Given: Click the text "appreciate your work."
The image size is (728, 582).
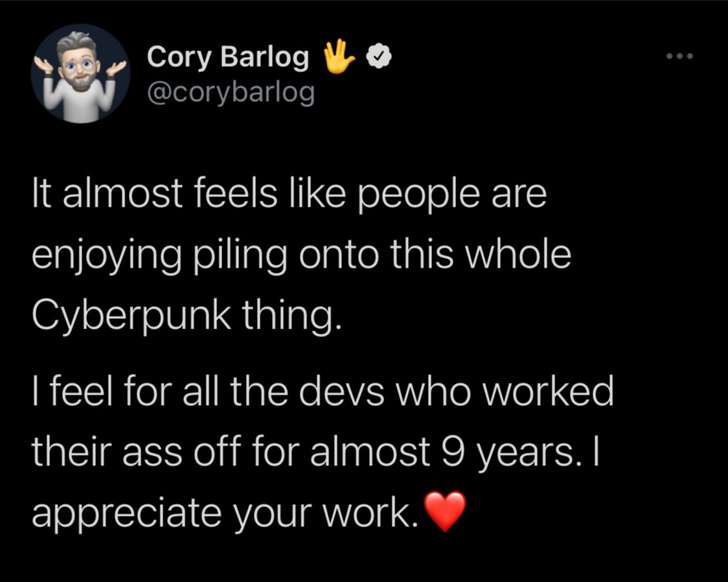Looking at the screenshot, I should pos(225,512).
